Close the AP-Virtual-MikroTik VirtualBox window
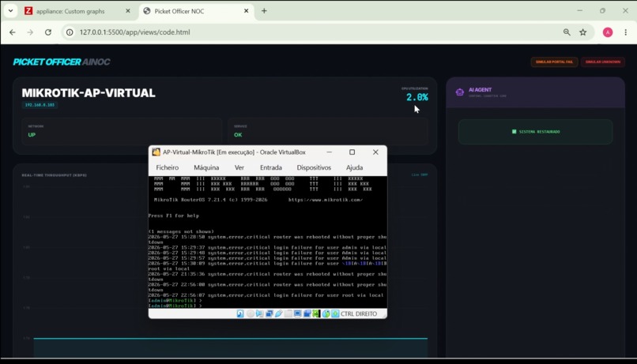The image size is (637, 364). point(375,152)
